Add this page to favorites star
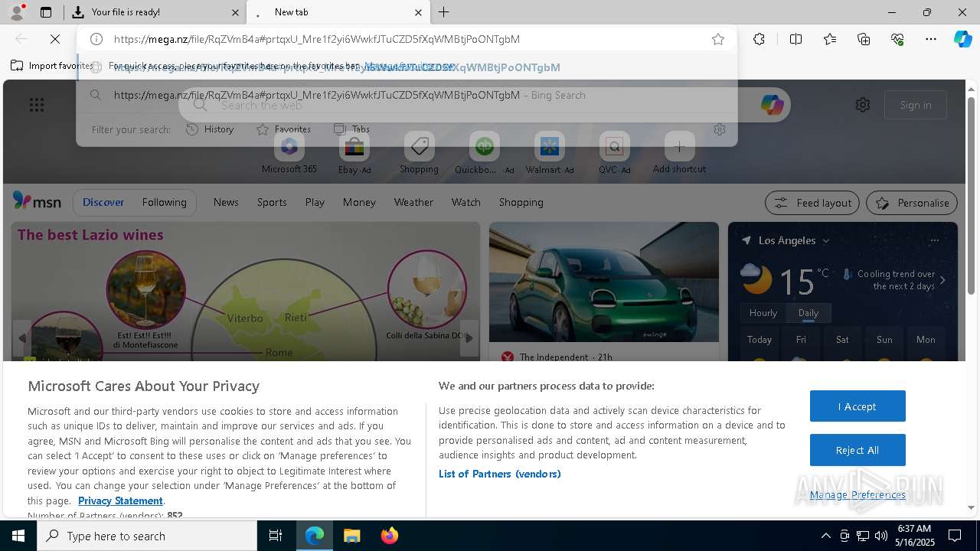Image resolution: width=980 pixels, height=551 pixels. point(717,39)
